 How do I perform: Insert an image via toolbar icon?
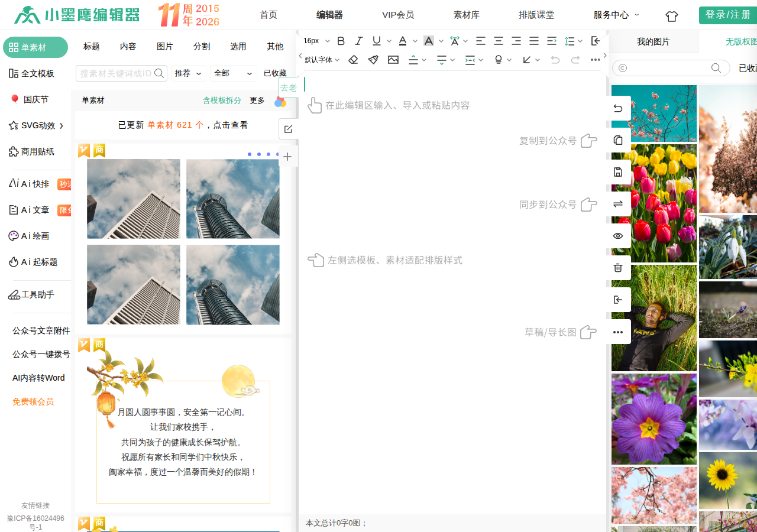tap(393, 60)
